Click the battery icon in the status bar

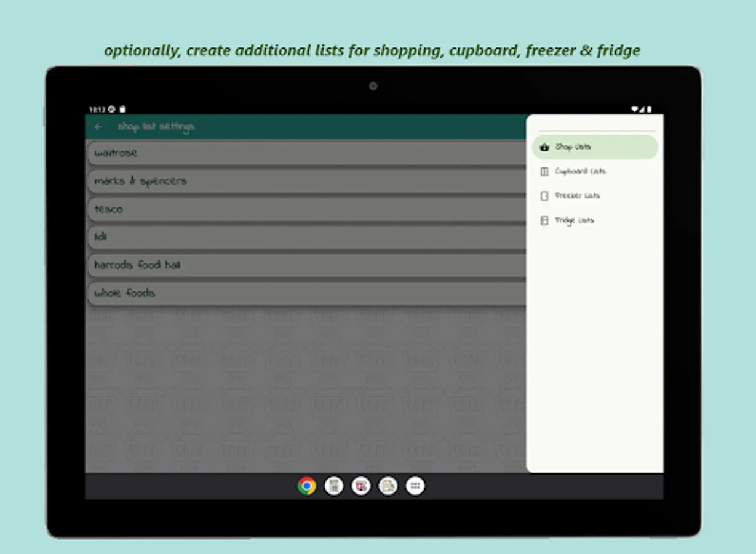coord(649,110)
